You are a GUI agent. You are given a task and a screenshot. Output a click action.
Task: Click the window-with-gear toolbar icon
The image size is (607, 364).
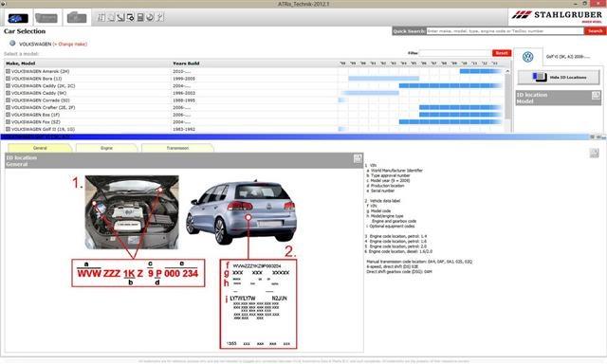coord(131,17)
